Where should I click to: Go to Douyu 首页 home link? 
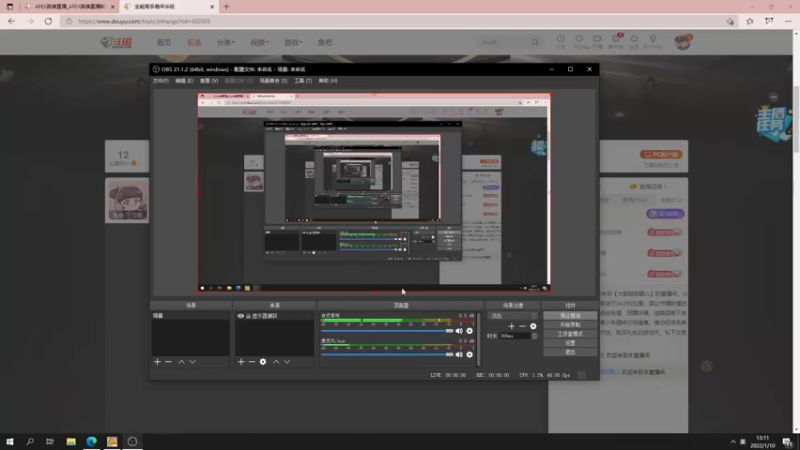[164, 42]
